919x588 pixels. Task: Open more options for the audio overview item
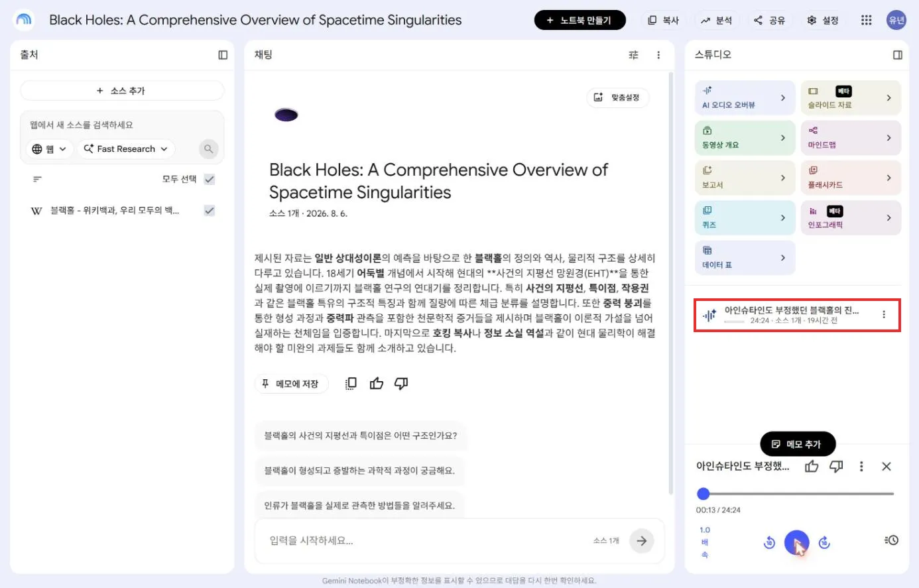tap(884, 315)
